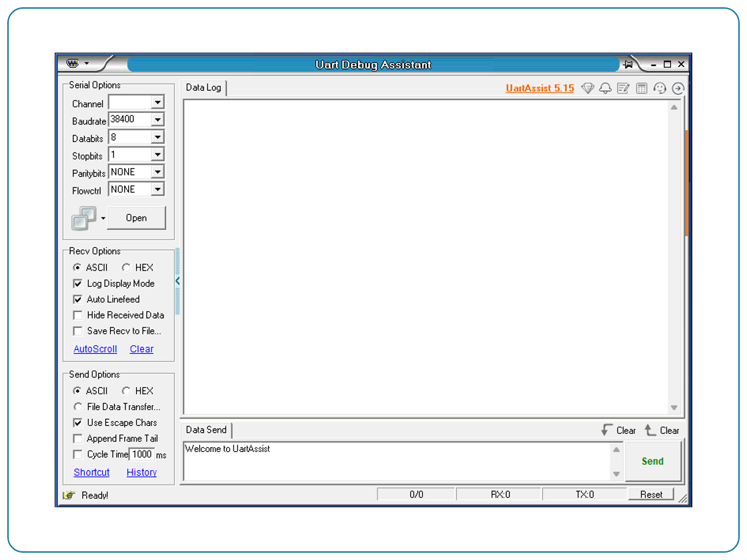The height and width of the screenshot is (560, 747).
Task: Click the Data Log scrollbar up arrow
Action: 674,107
